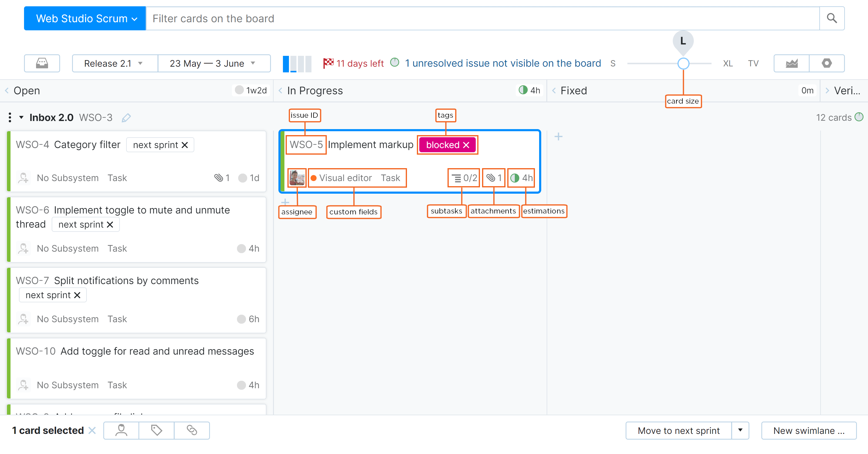
Task: Open the Release 2.1 sprint dropdown
Action: click(114, 63)
